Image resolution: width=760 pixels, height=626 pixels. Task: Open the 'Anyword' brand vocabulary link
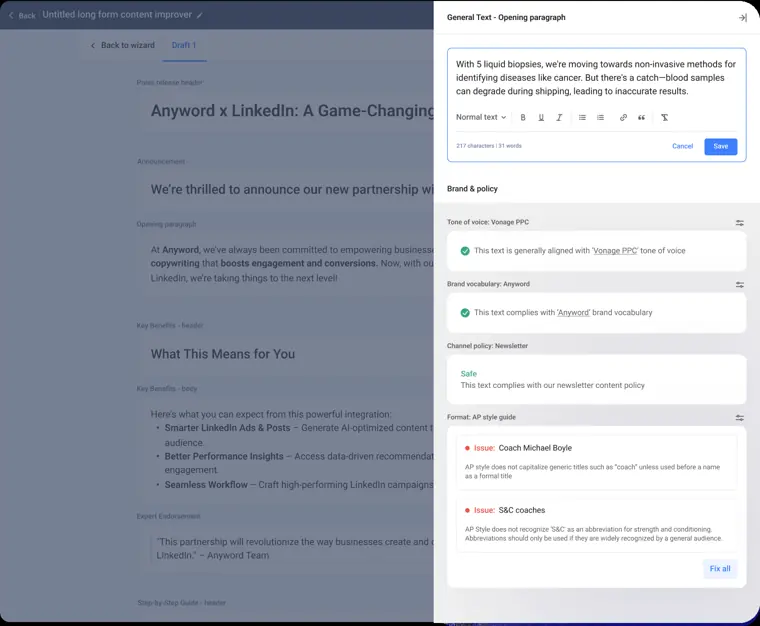(573, 313)
